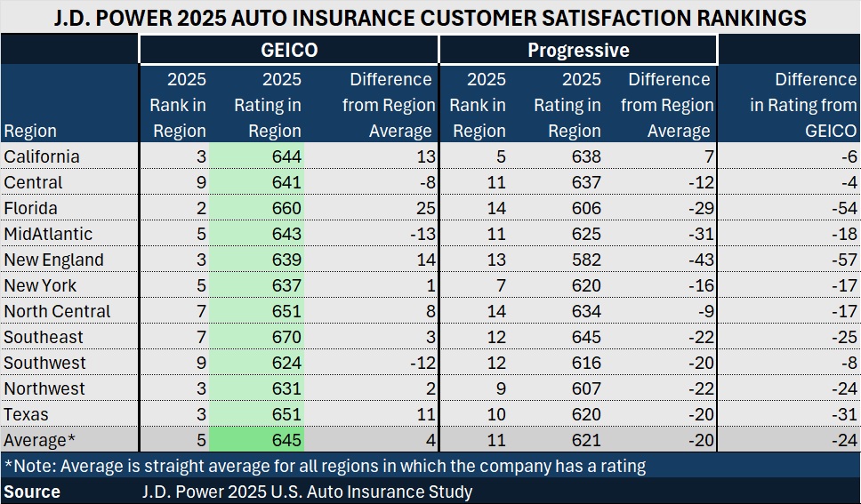861x504 pixels.
Task: Click the GEICO column group header
Action: 288,50
